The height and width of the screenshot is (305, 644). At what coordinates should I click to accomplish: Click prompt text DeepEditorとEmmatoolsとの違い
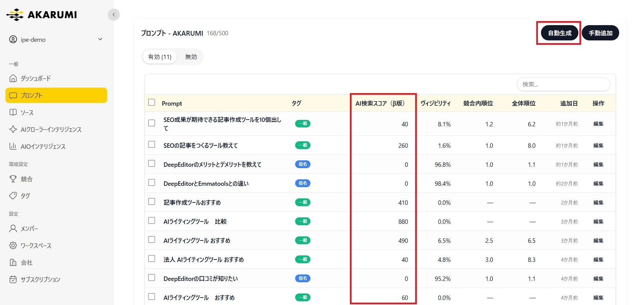[206, 183]
